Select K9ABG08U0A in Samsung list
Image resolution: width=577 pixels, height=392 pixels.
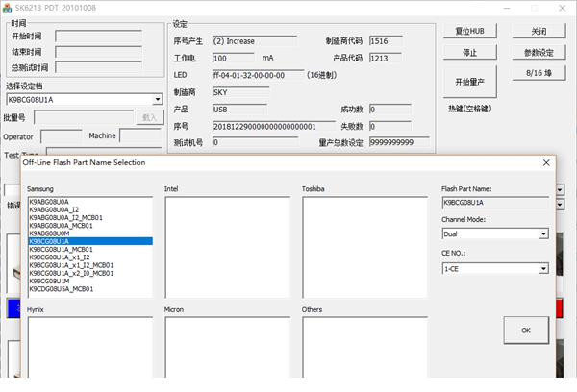(x=90, y=202)
